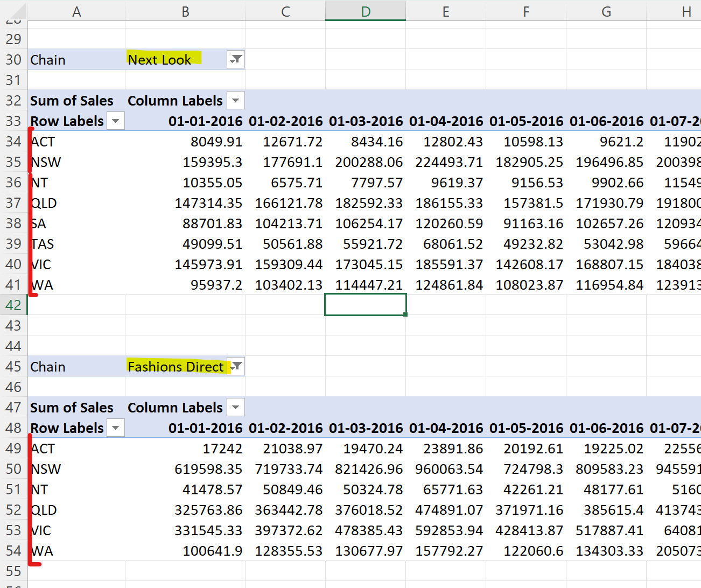The height and width of the screenshot is (588, 701).
Task: Select ACT row label in row 34
Action: (76, 141)
